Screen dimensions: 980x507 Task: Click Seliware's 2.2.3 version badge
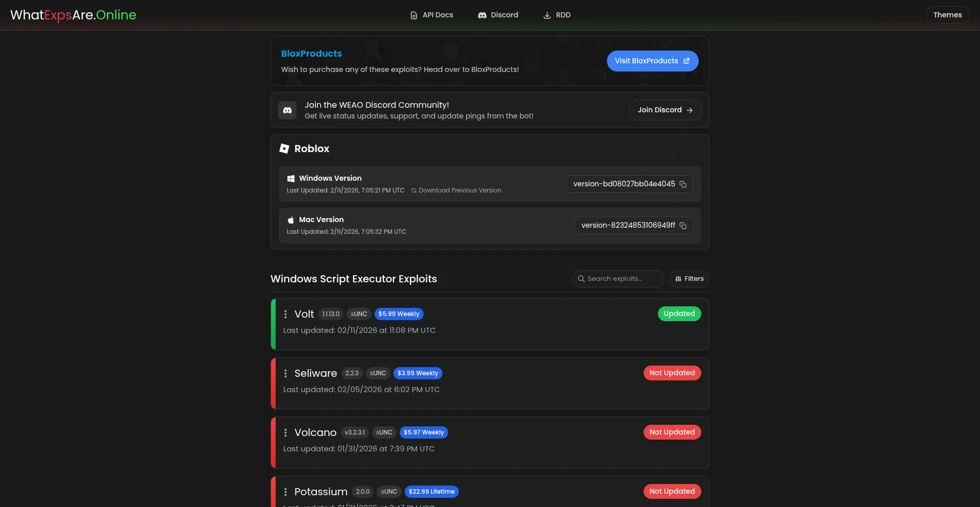tap(352, 373)
